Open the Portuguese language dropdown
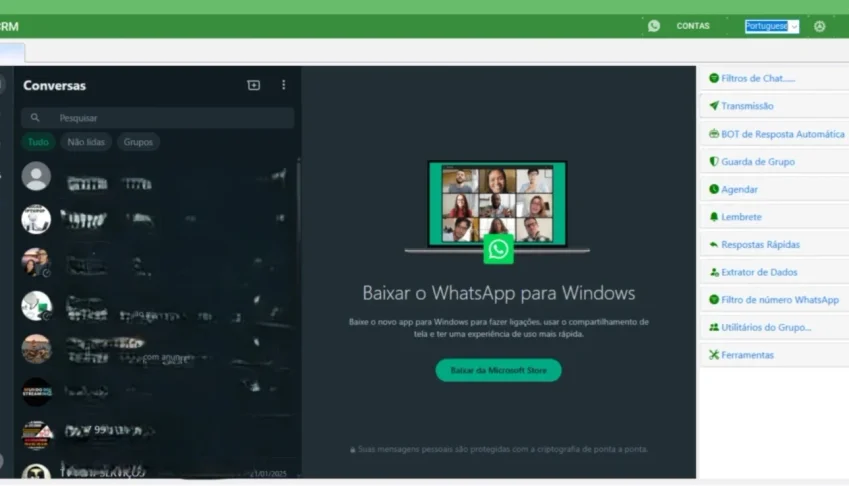Screen dimensions: 849x486 click(772, 26)
